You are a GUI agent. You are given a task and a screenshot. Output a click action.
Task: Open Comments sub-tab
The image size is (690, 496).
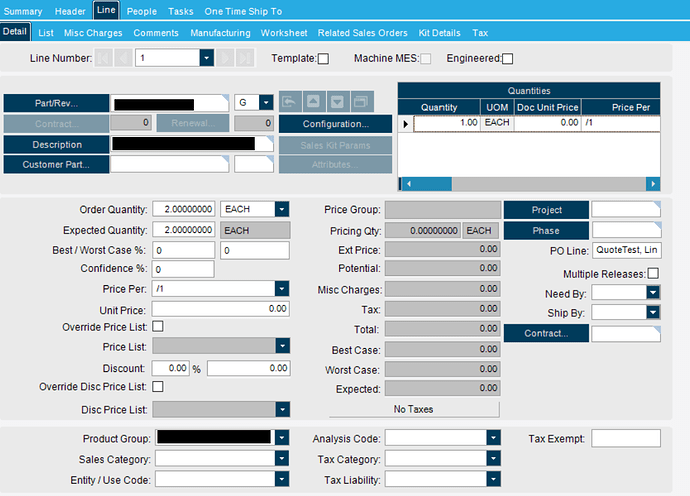(x=156, y=33)
